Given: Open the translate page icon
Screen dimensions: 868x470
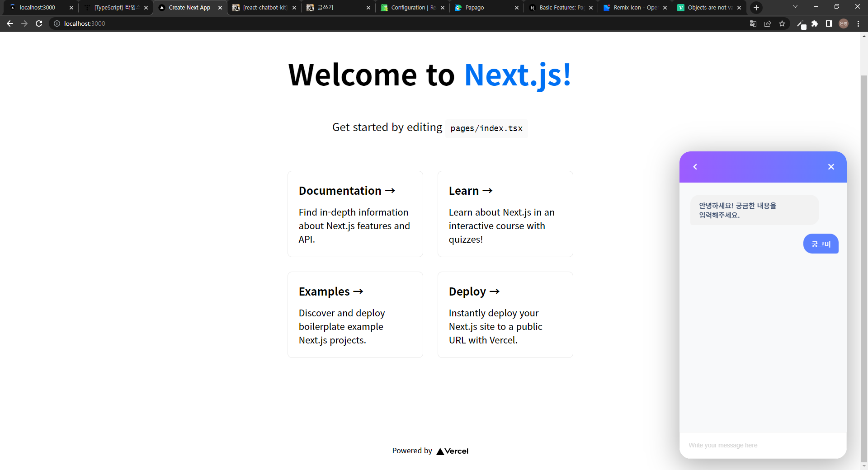Looking at the screenshot, I should click(753, 23).
